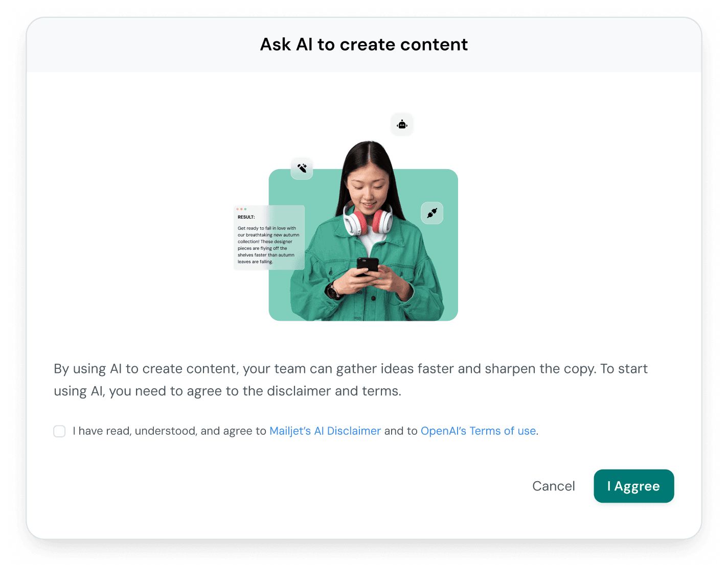Open Mailjet's AI Disclaimer link
This screenshot has height=567, width=728.
(x=325, y=431)
